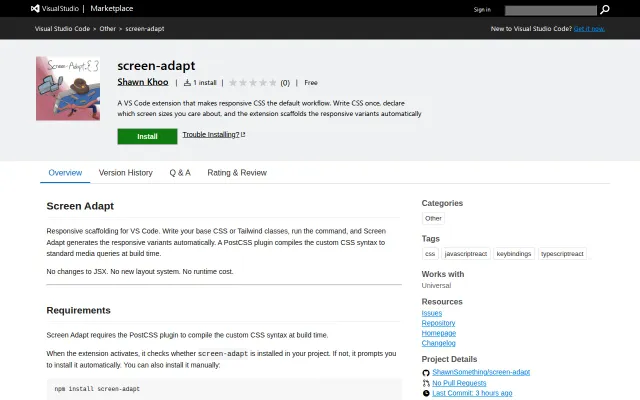Click the screen-adapt extension title

coord(156,66)
